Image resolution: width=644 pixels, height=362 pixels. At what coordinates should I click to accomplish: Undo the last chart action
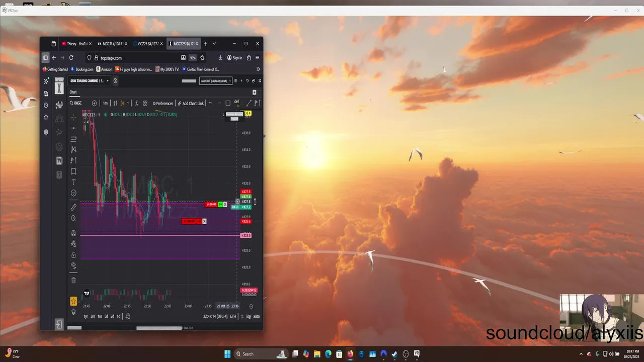(211, 103)
